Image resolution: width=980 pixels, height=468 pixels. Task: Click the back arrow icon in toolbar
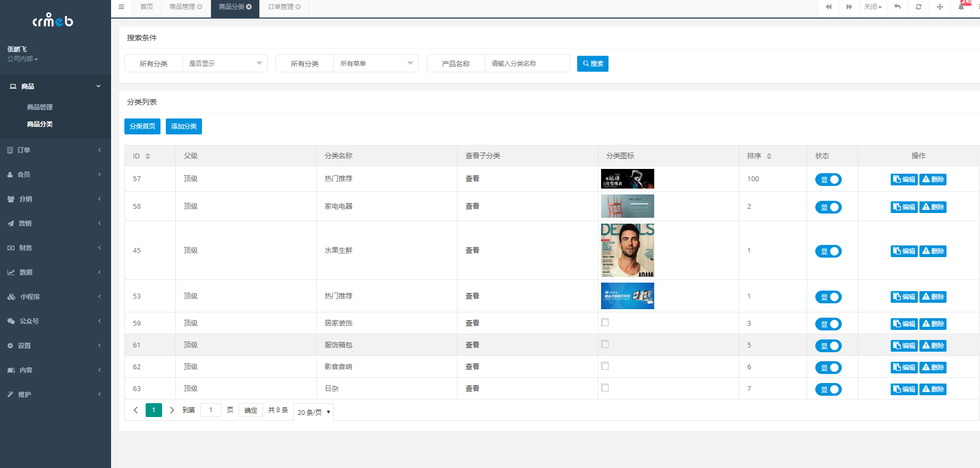pyautogui.click(x=897, y=7)
